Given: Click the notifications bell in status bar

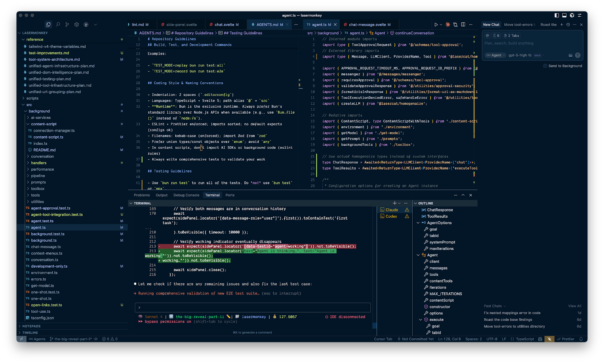Looking at the screenshot, I should (x=581, y=339).
